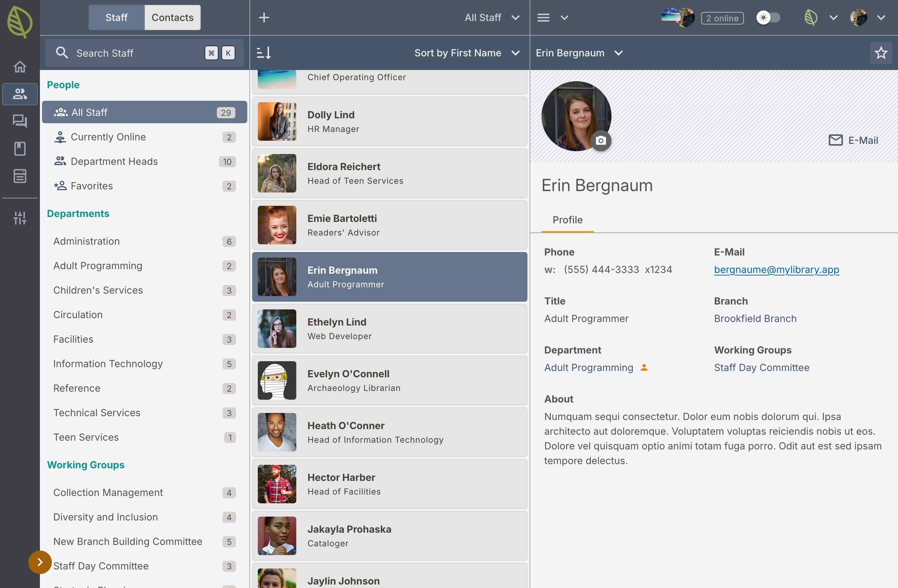Open the bookmark book sidebar icon
Viewport: 898px width, 588px height.
pos(20,149)
